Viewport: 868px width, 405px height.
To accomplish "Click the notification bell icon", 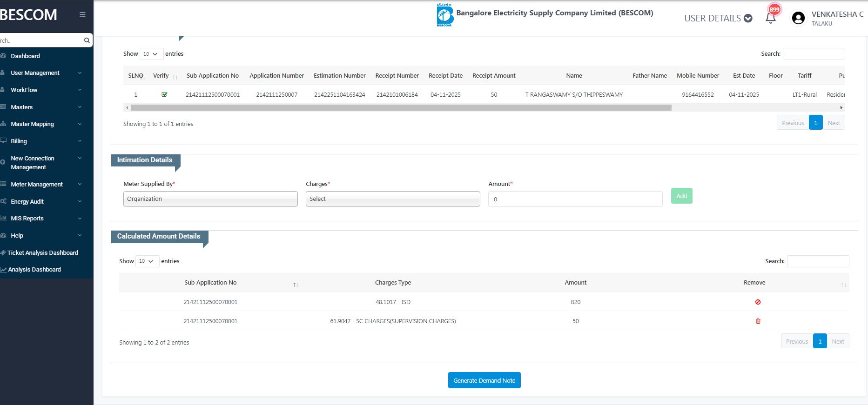I will [x=770, y=18].
